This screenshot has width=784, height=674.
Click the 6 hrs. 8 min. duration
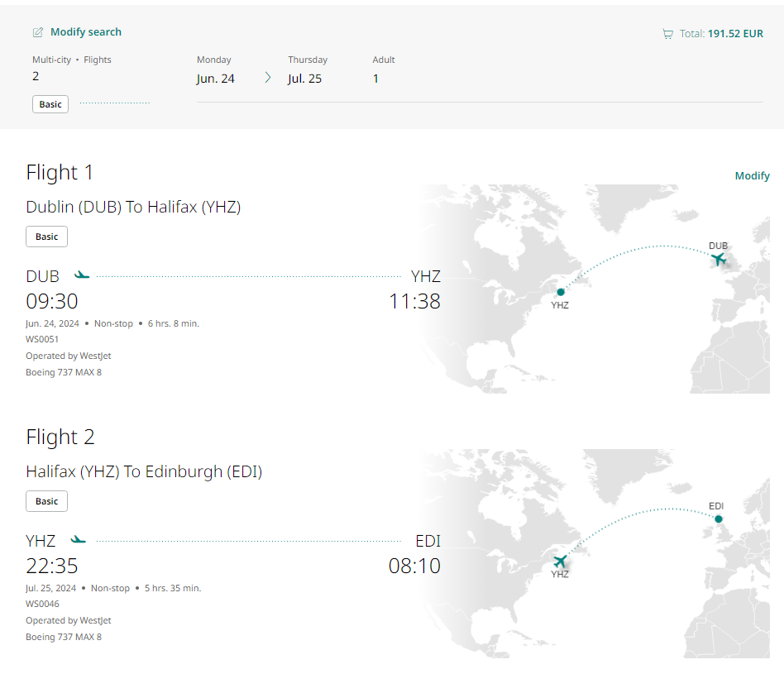pos(174,323)
